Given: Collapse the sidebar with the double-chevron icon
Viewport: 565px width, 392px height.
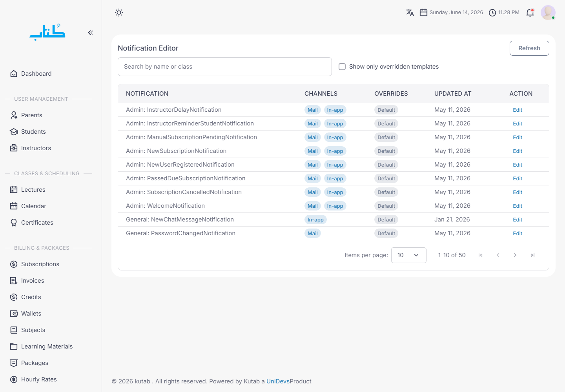Looking at the screenshot, I should [91, 33].
